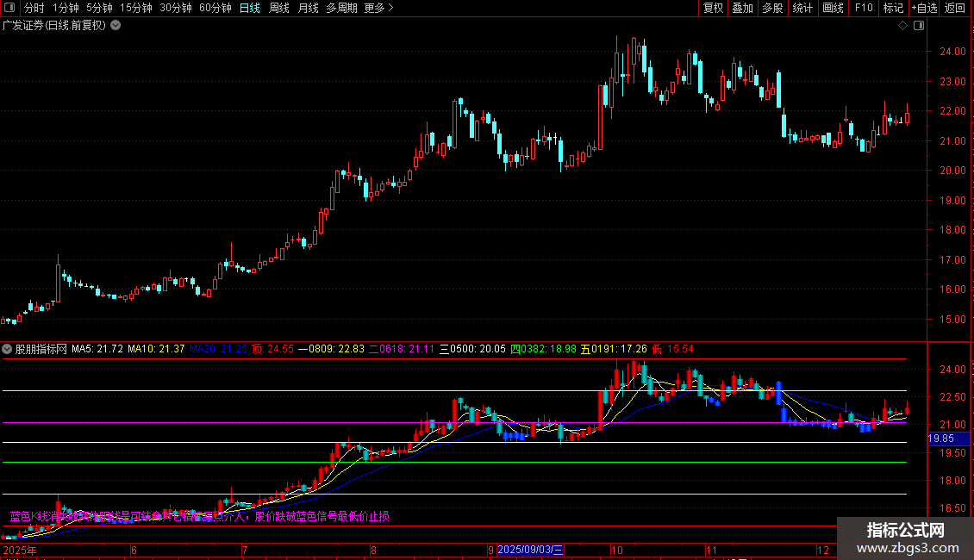The height and width of the screenshot is (560, 974).
Task: Expand the 股朋指标网 indicator dropdown arrow
Action: [8, 349]
